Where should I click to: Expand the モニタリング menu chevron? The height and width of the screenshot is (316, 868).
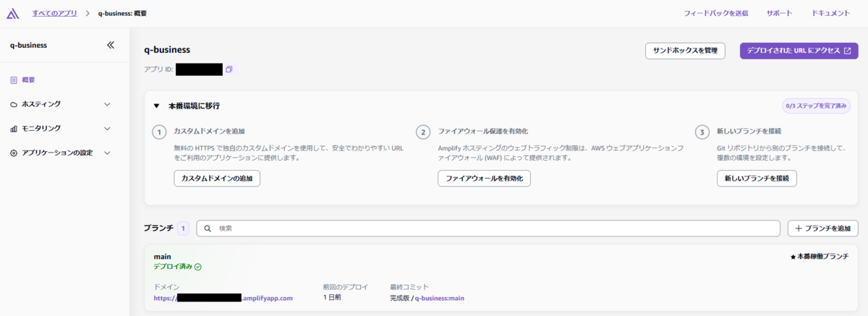[x=108, y=129]
